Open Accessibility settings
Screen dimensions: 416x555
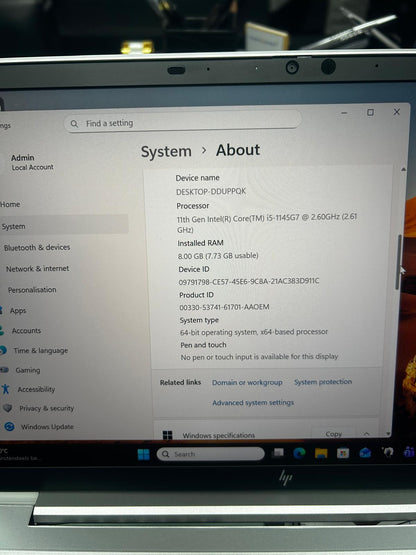[36, 389]
